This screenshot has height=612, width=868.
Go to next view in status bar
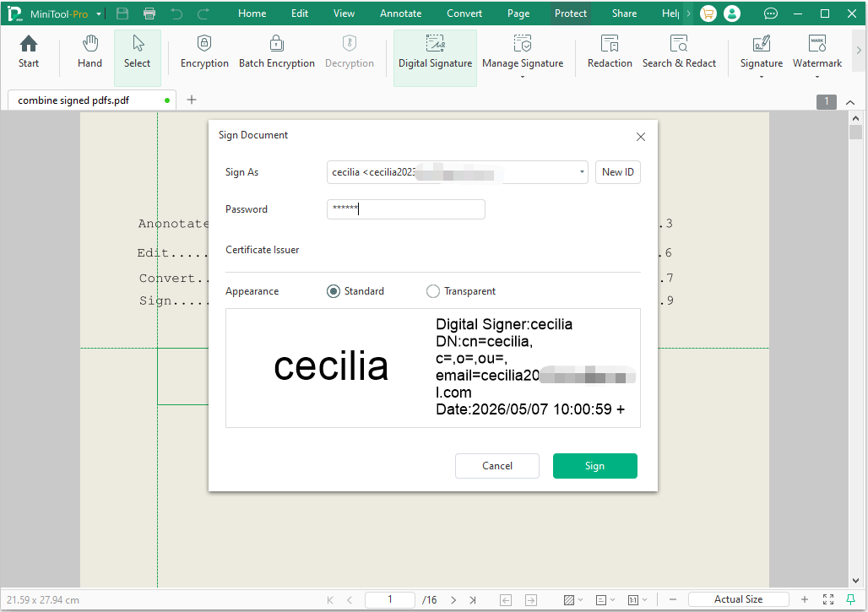[531, 600]
